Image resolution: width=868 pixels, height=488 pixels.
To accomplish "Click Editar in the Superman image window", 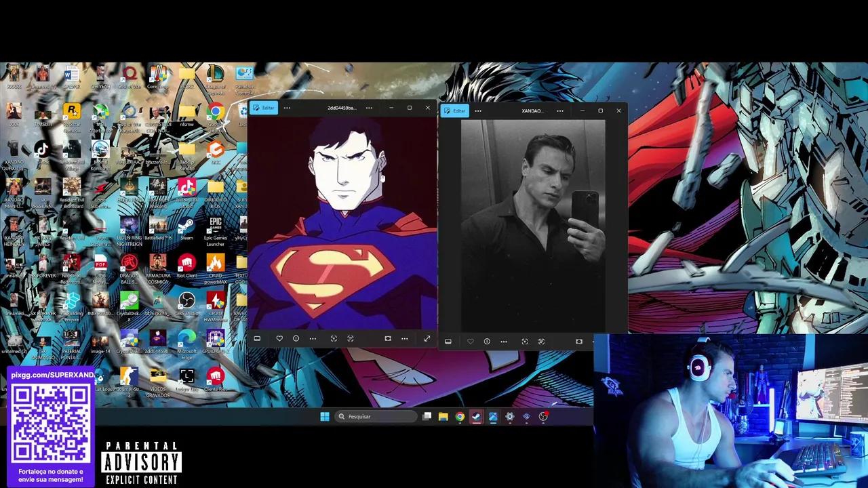I will 263,108.
